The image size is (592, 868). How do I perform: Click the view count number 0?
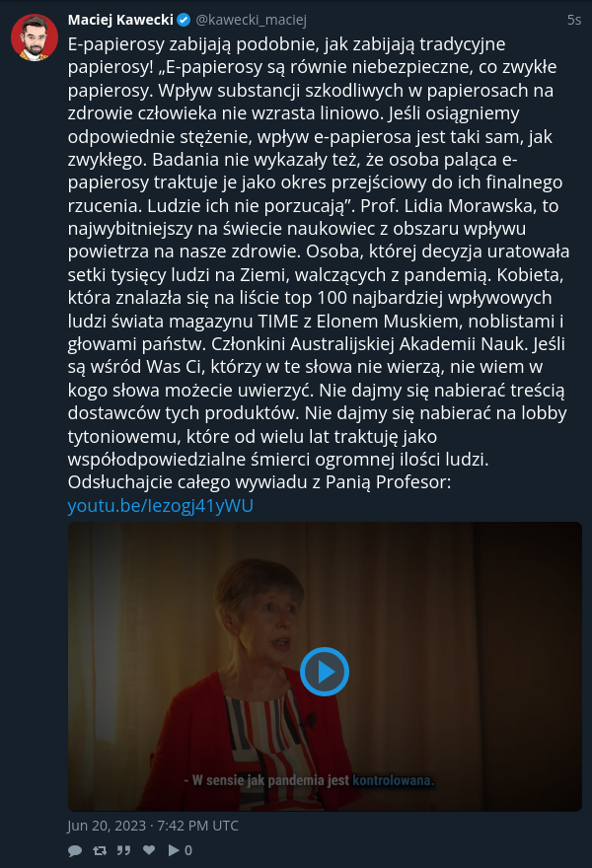188,850
